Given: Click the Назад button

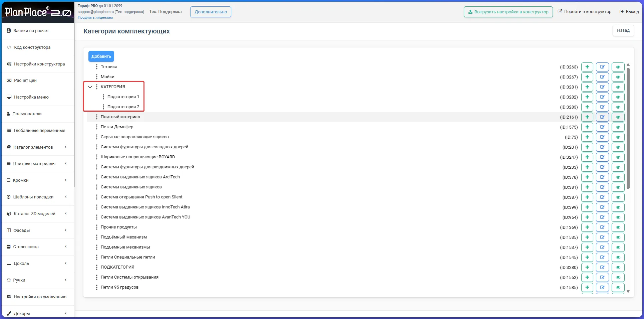Looking at the screenshot, I should point(623,30).
